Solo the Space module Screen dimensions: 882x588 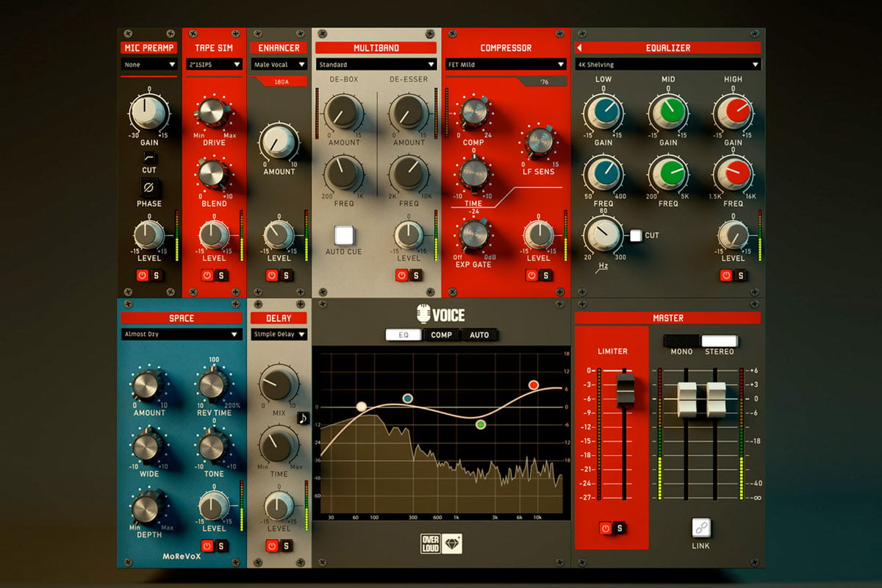tap(220, 545)
